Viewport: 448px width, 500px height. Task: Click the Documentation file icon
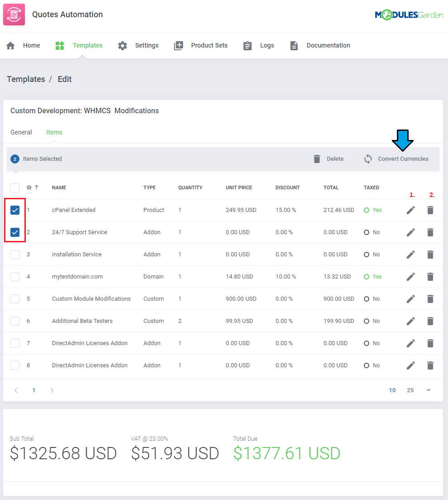pos(294,46)
